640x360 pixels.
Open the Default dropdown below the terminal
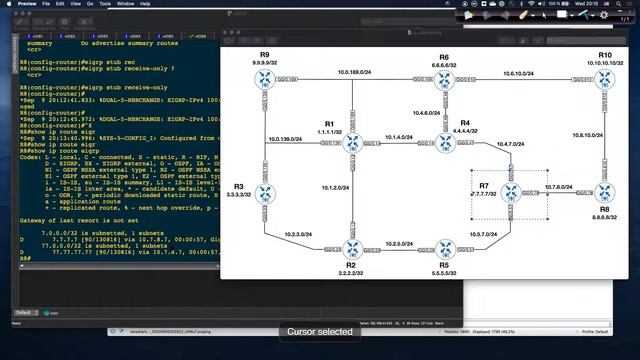[x=27, y=313]
